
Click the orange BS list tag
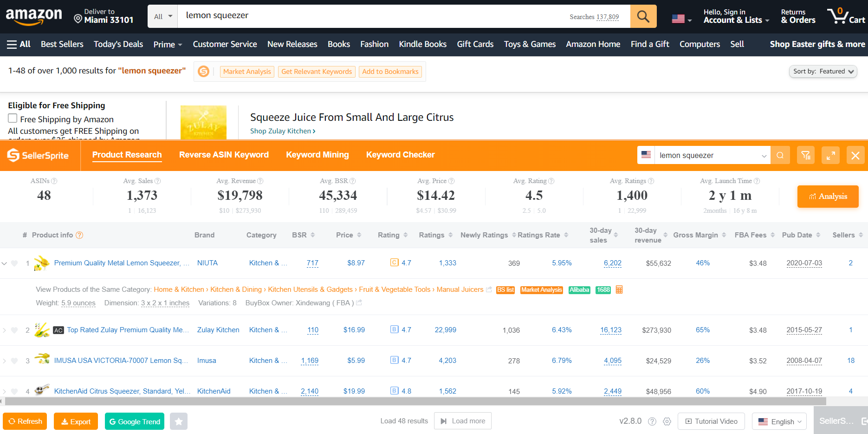505,290
